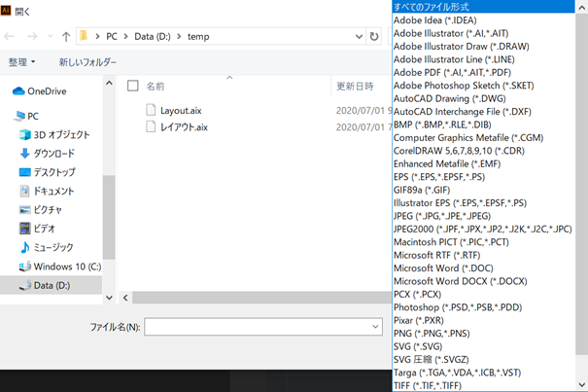Create a folder with 新しいフォルダー
The height and width of the screenshot is (392, 588).
coord(87,62)
